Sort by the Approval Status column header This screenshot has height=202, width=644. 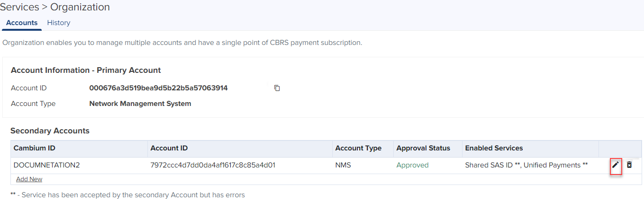coord(423,148)
